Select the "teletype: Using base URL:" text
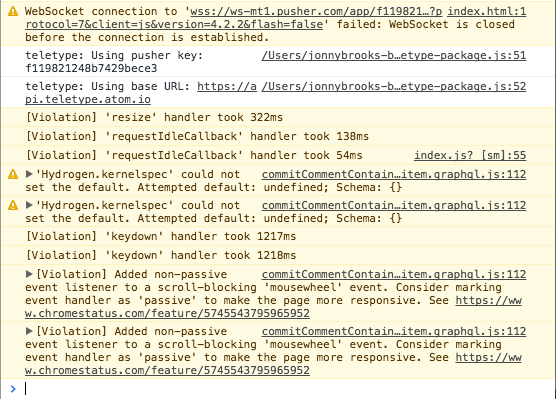 pos(107,87)
